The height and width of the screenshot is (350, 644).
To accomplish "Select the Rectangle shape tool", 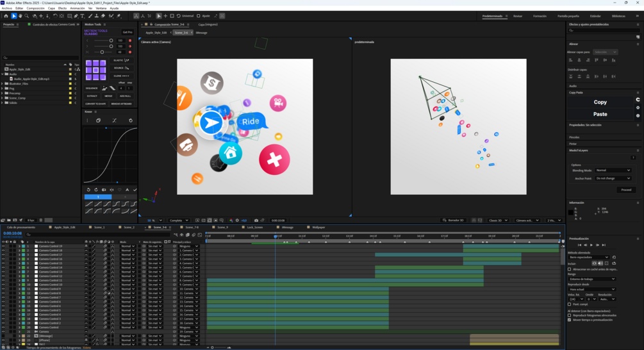I will [69, 16].
